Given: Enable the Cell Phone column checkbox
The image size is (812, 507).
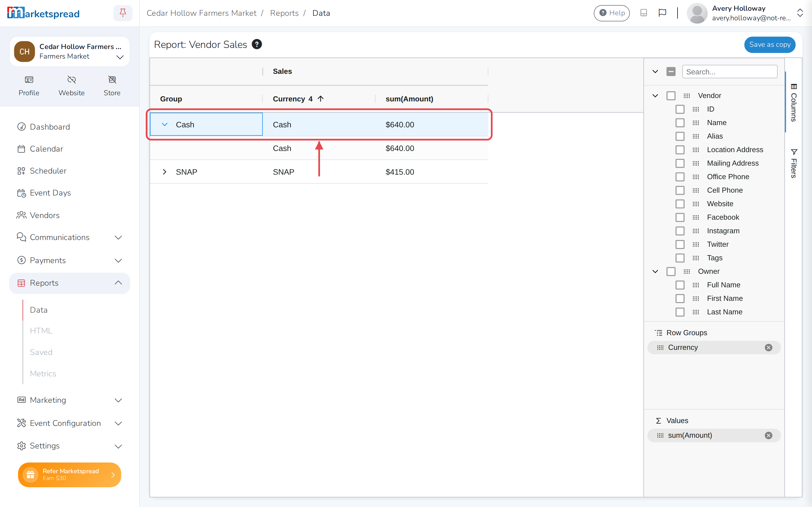Looking at the screenshot, I should tap(680, 190).
